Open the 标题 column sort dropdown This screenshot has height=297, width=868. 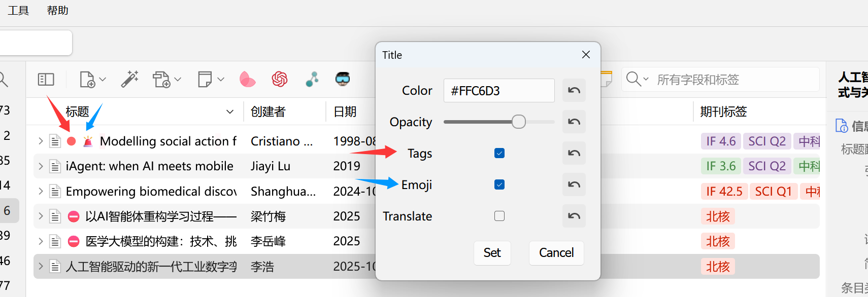[x=230, y=112]
